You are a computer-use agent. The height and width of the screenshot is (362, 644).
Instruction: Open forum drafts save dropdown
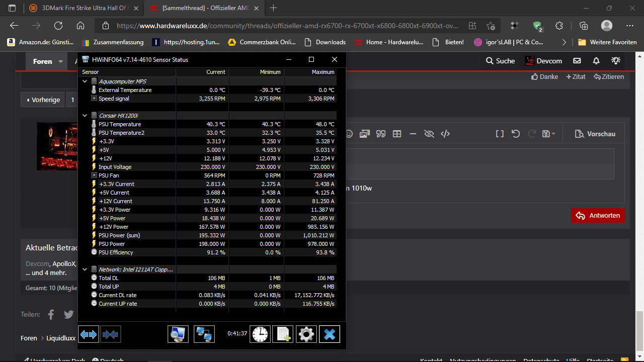click(x=549, y=134)
